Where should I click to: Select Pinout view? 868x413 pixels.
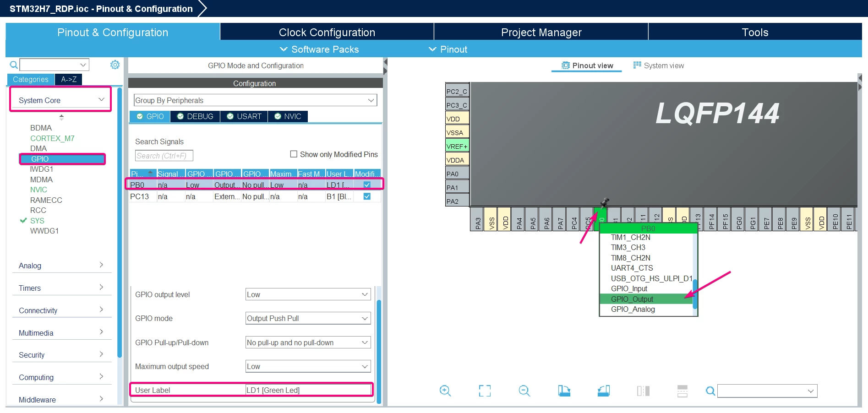point(587,65)
